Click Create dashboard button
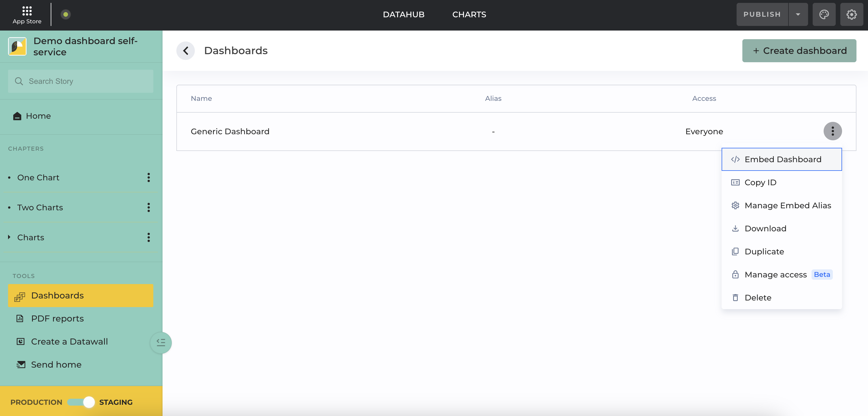868x416 pixels. pyautogui.click(x=799, y=50)
